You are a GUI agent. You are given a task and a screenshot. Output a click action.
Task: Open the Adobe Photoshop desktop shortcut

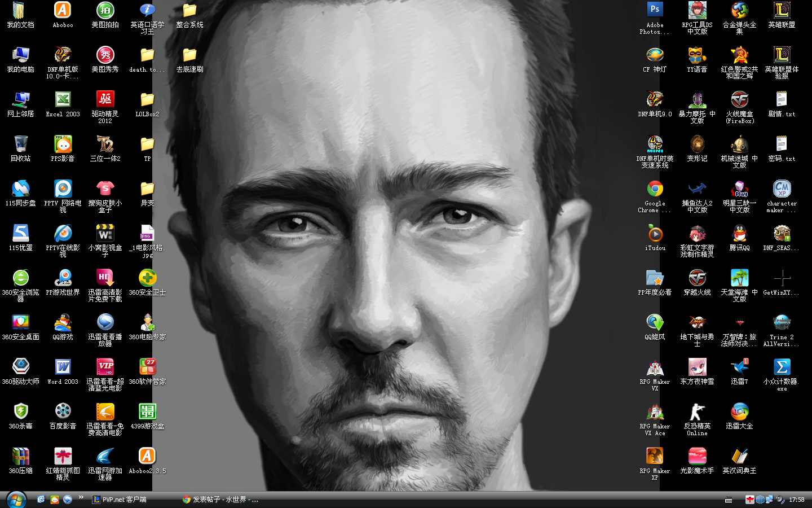coord(655,17)
